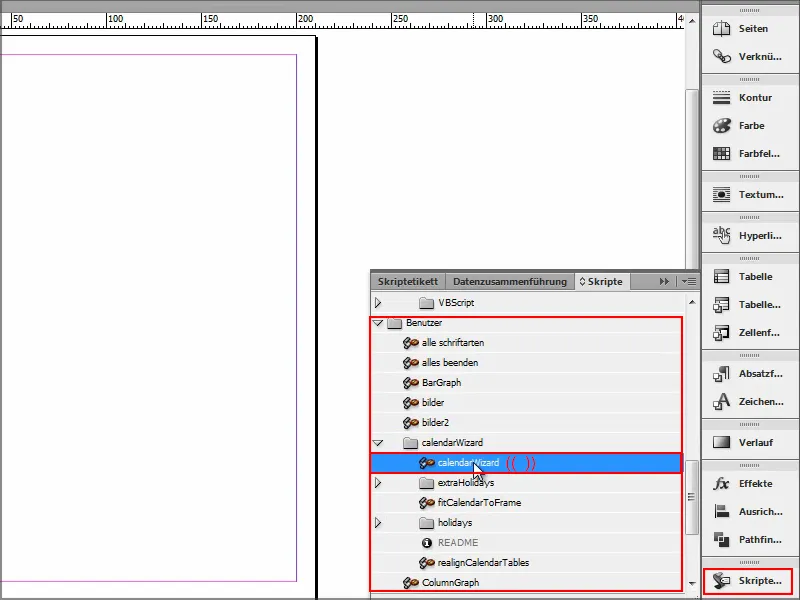Select the calendarWizard script entry
800x600 pixels.
[x=526, y=463]
